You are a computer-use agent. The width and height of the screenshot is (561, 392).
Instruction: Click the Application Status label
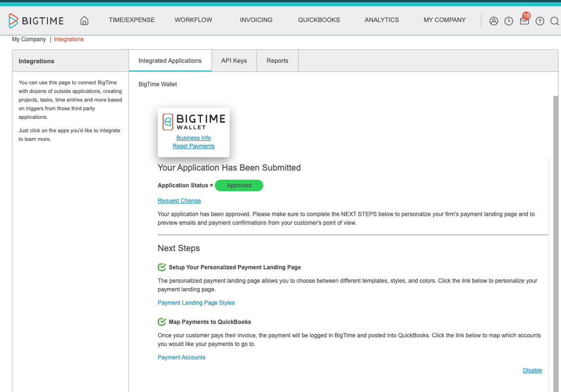pyautogui.click(x=186, y=185)
